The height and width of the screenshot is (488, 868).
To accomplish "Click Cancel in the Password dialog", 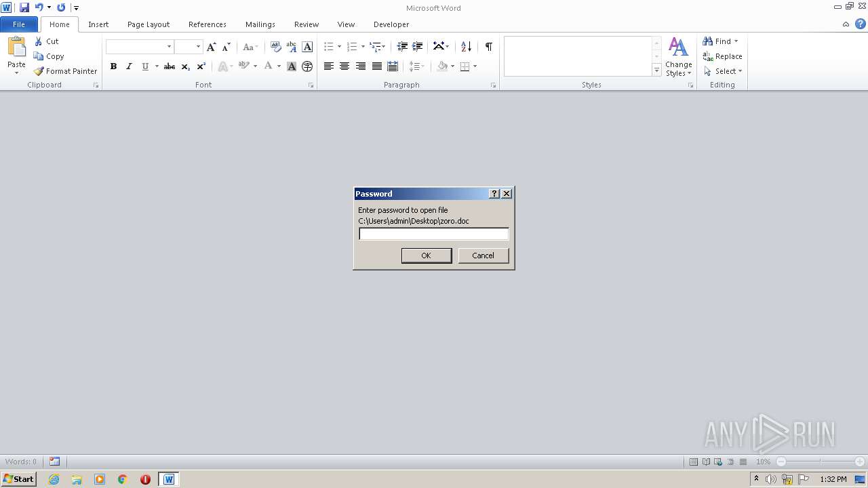I will pos(483,256).
